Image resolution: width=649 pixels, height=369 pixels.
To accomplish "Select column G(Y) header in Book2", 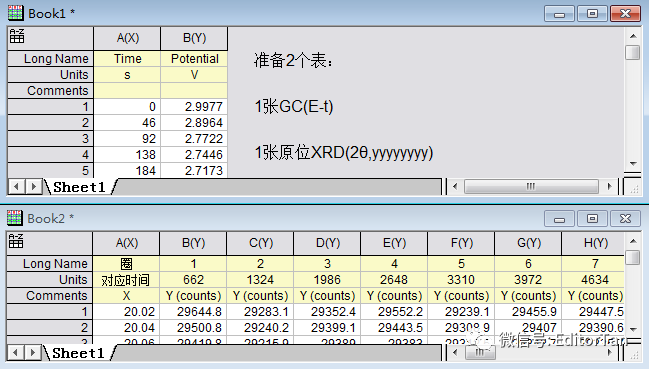I will 529,243.
